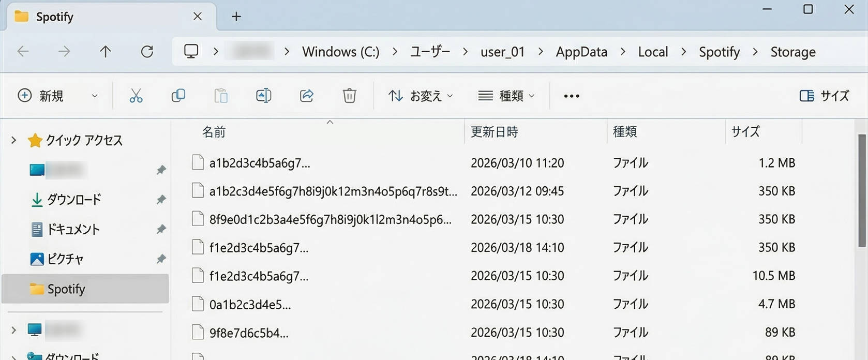Go forward with the right arrow
868x360 pixels.
(x=64, y=51)
